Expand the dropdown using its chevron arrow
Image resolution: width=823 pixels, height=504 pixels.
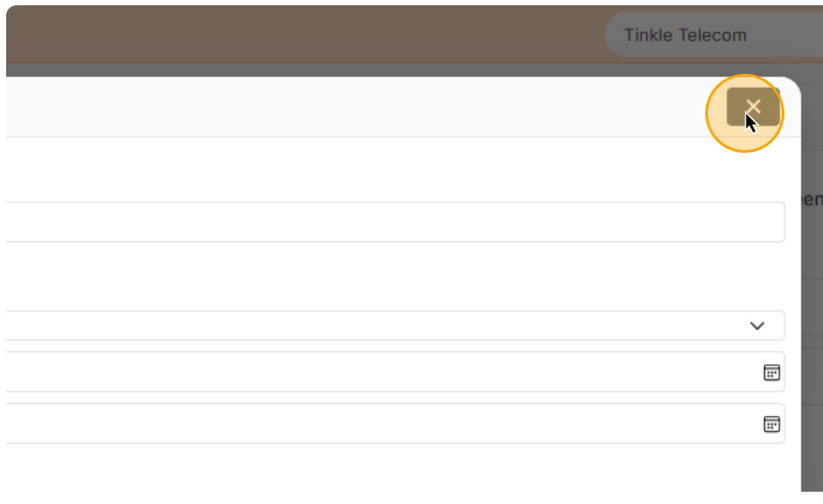click(757, 326)
